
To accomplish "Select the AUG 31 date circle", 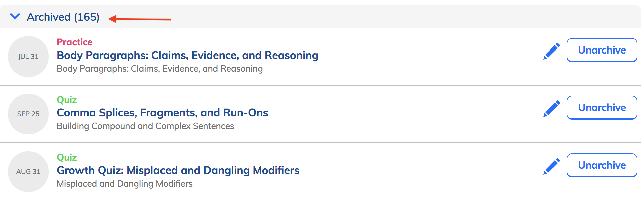I will [x=28, y=172].
